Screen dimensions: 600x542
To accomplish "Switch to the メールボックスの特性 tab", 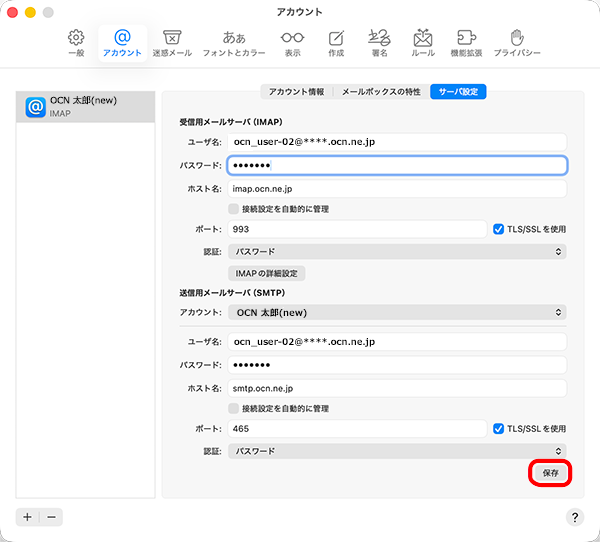I will 381,91.
